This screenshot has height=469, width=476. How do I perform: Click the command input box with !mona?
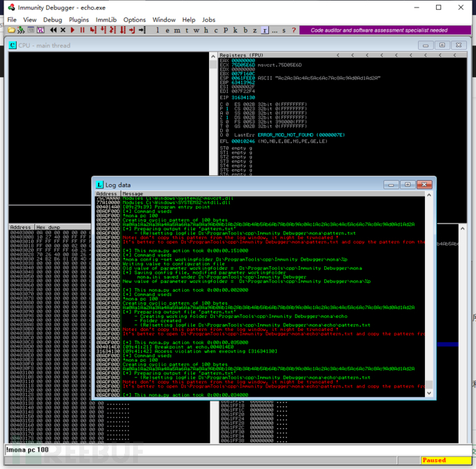point(207,450)
